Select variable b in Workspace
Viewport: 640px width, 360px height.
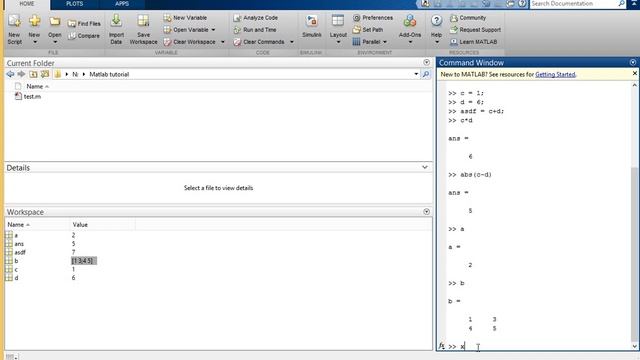(x=16, y=261)
